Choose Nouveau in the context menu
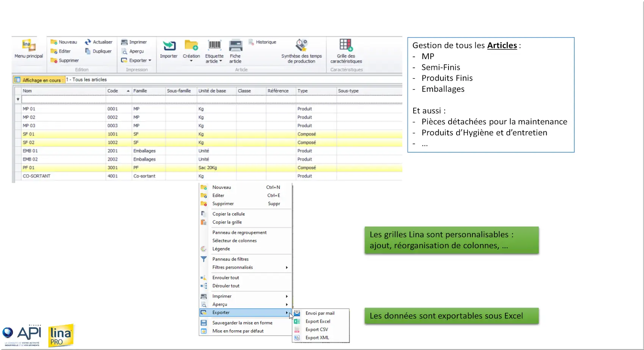This screenshot has width=644, height=350. click(x=245, y=187)
